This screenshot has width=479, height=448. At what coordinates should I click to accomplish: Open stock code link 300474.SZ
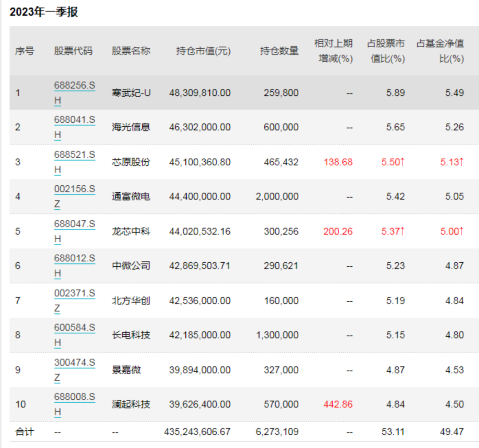tap(75, 370)
